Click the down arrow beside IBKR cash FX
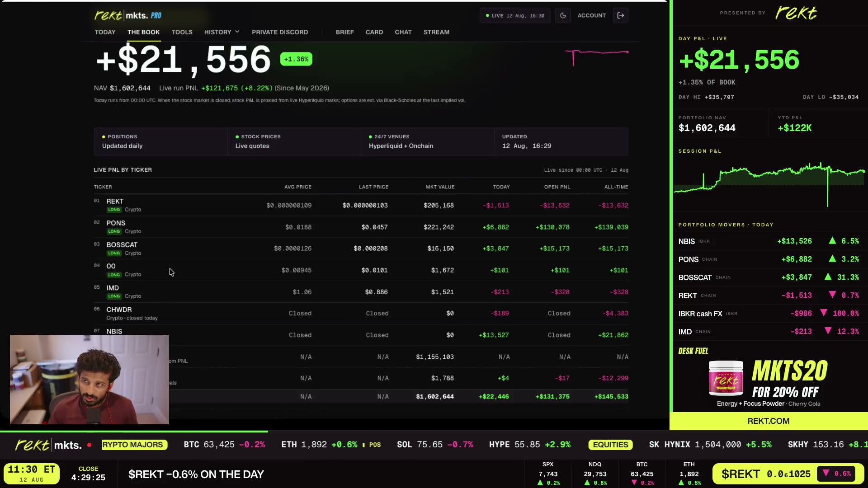This screenshot has height=488, width=868. pos(824,313)
